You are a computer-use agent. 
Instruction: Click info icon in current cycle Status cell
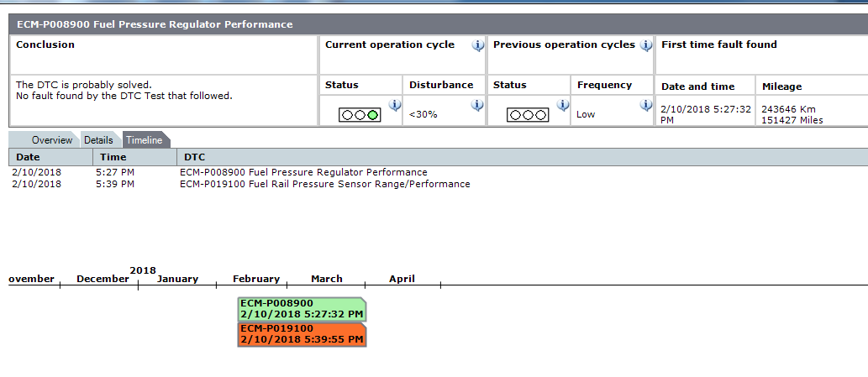pyautogui.click(x=394, y=105)
